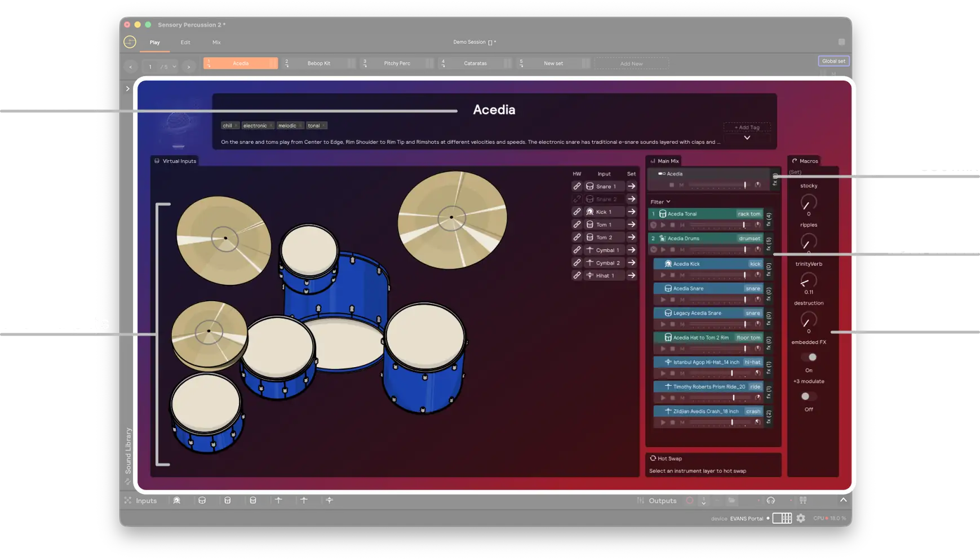Expand the kit description with the chevron
Screen dimensions: 980x560
point(747,137)
